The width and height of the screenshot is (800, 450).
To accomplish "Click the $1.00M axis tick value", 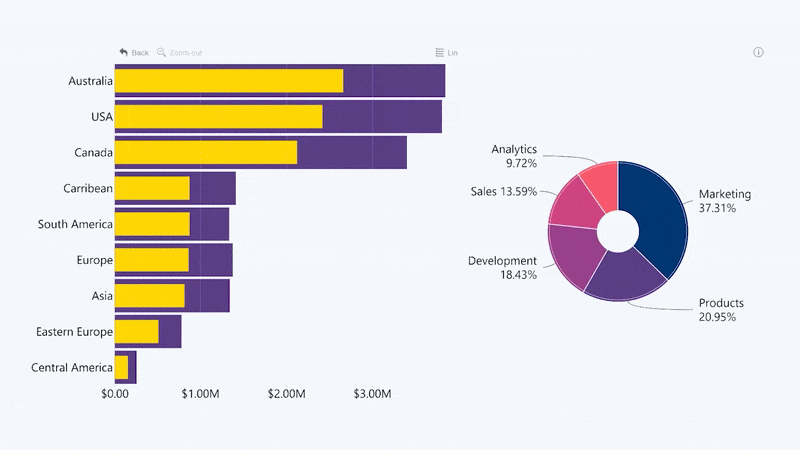I will (x=201, y=394).
